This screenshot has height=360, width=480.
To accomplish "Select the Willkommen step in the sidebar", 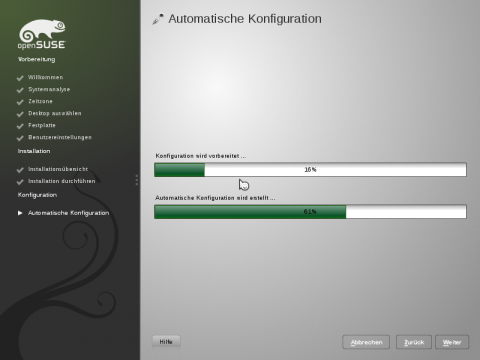I will (x=45, y=77).
